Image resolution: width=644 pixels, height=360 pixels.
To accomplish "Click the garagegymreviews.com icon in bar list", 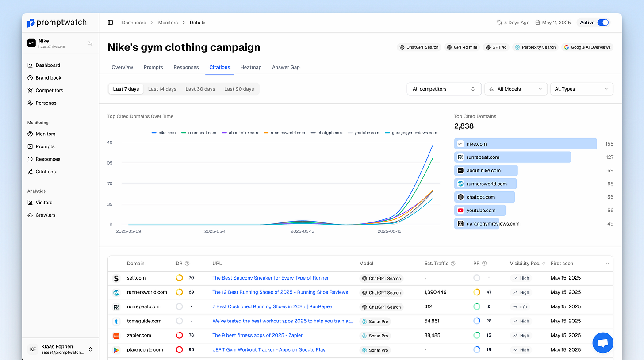I will [460, 224].
